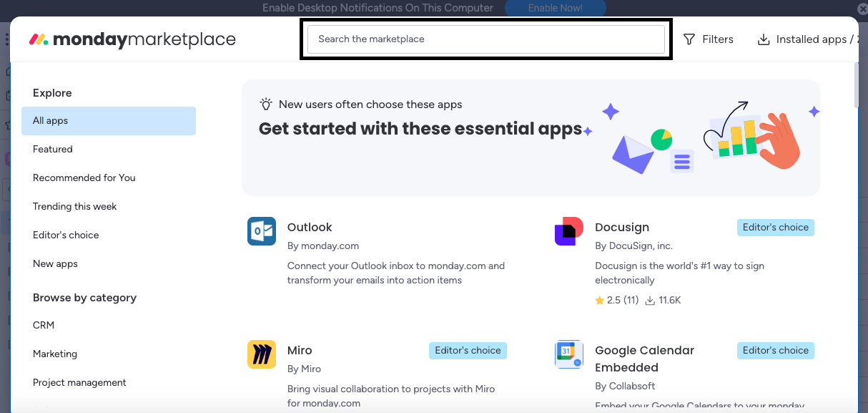868x413 pixels.
Task: Browse New apps
Action: (x=55, y=264)
